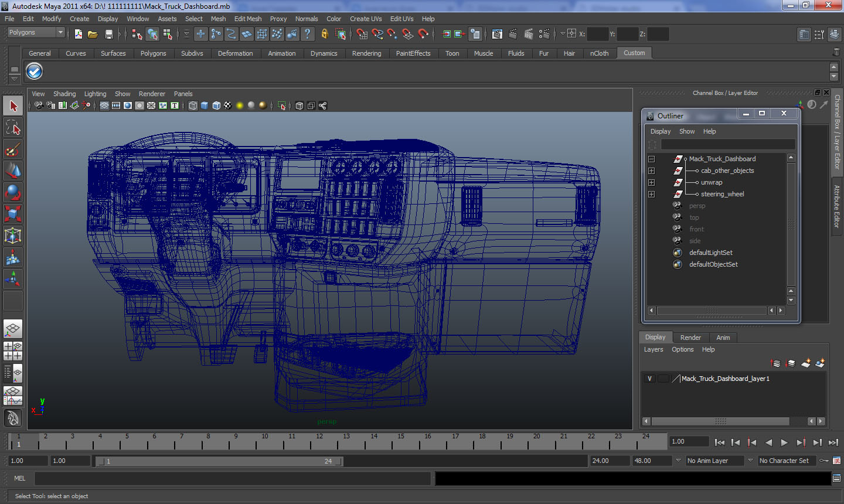Expand the cab_other_objects node
Screen dimensions: 844x504
(651, 171)
